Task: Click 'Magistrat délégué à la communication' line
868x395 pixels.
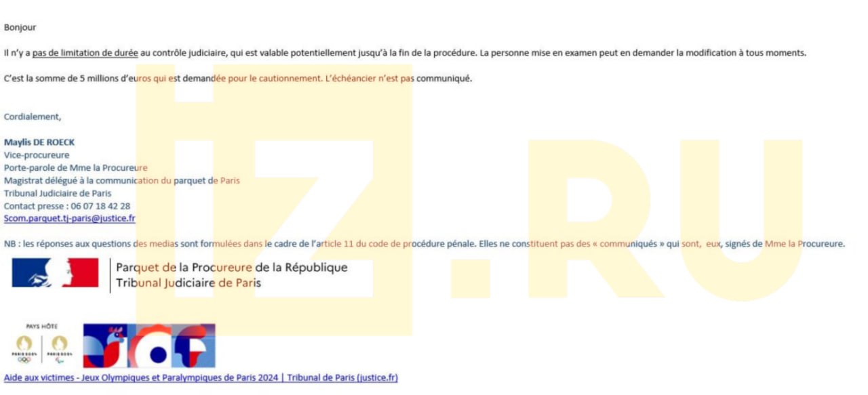Action: tap(121, 180)
